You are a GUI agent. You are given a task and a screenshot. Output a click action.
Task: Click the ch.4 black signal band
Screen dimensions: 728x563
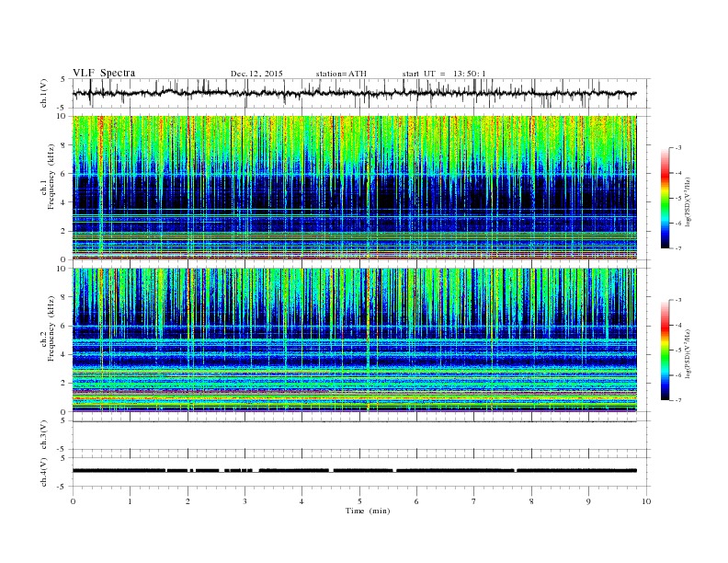click(355, 471)
